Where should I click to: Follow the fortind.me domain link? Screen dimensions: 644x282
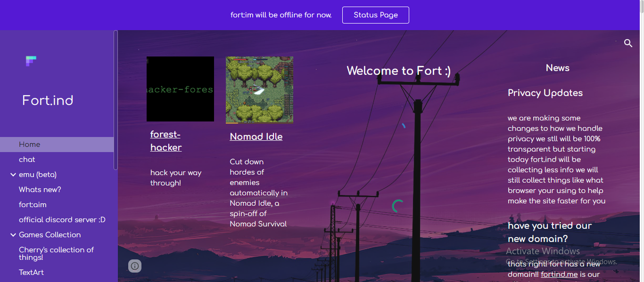point(559,274)
